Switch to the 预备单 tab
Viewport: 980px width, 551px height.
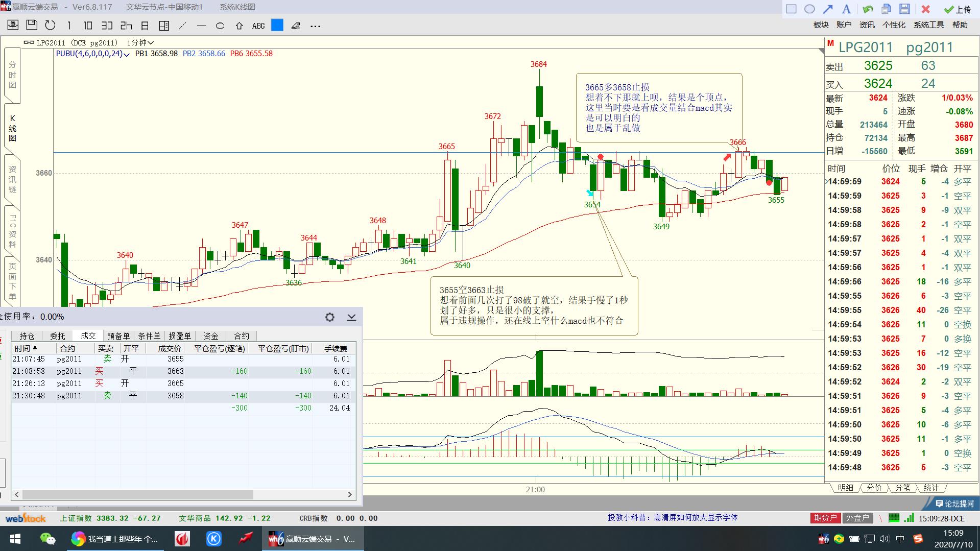(x=118, y=336)
